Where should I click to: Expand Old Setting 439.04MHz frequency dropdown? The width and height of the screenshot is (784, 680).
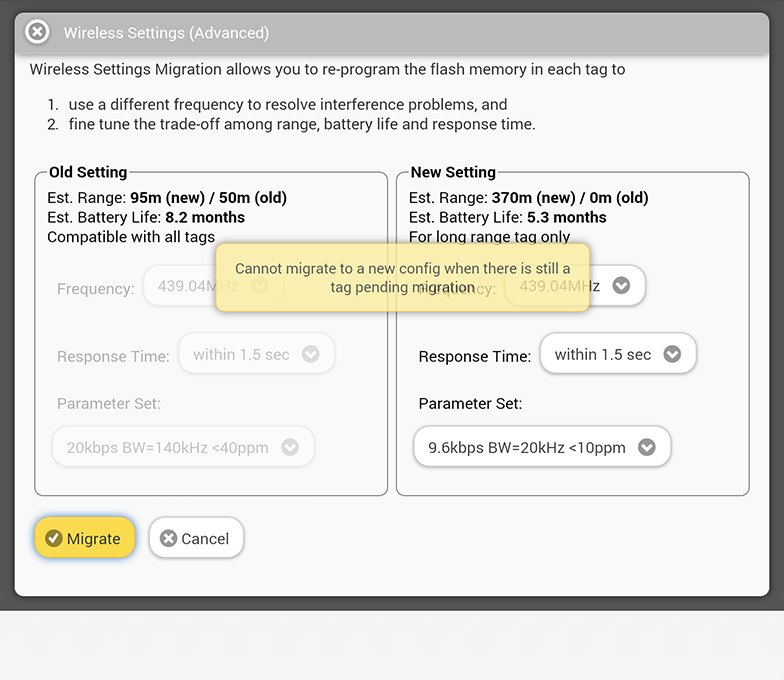(x=180, y=285)
